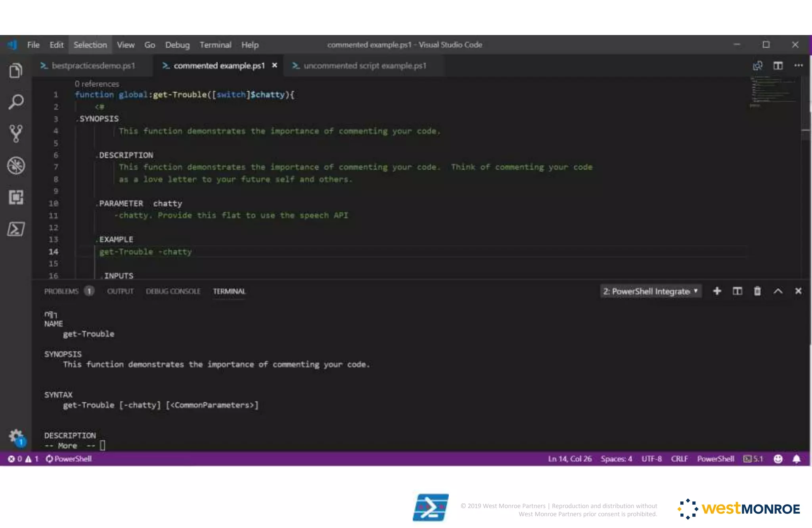This screenshot has width=812, height=528.
Task: Open changes compare icon in editor toolbar
Action: point(758,65)
